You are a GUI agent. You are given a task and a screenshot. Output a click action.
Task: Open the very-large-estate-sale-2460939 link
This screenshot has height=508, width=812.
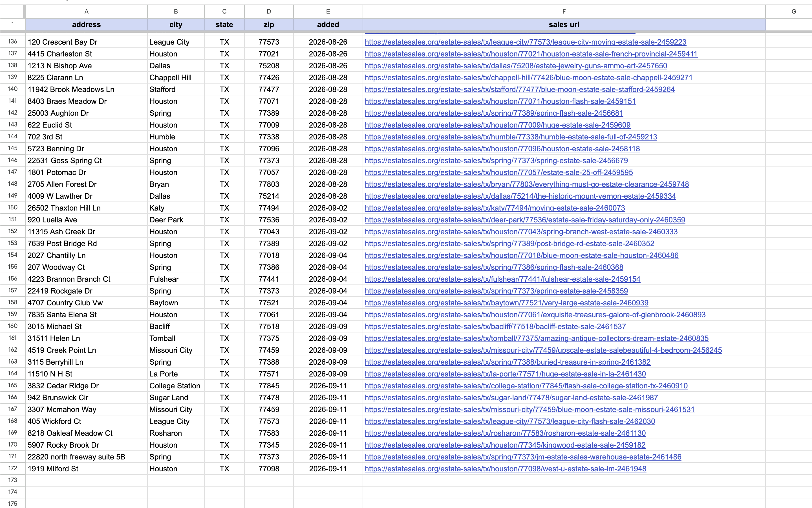pos(507,303)
